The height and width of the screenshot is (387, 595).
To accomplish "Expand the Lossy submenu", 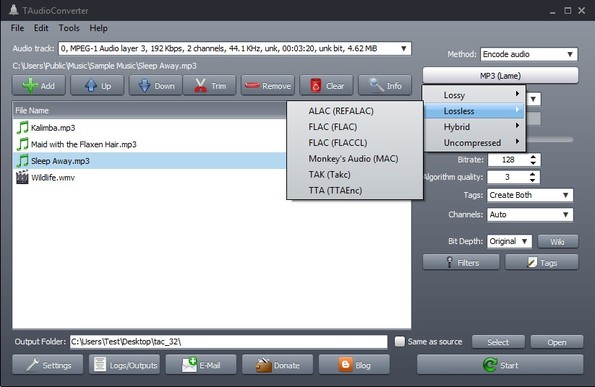I will [x=474, y=95].
